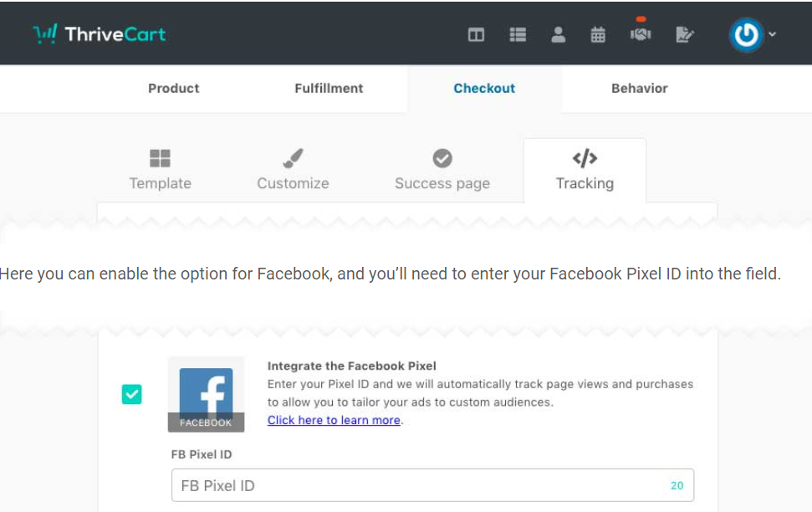The width and height of the screenshot is (812, 512).
Task: Select the Tracking sub-tab
Action: 585,171
